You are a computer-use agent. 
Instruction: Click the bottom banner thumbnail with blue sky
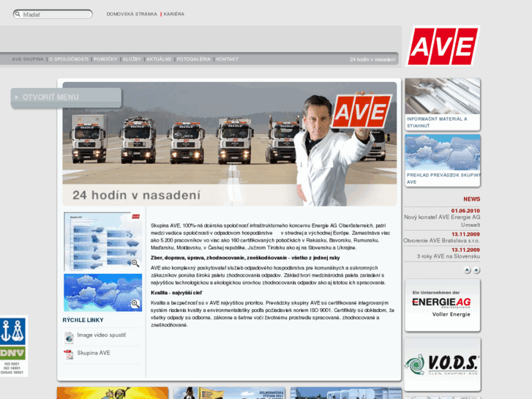[x=346, y=393]
